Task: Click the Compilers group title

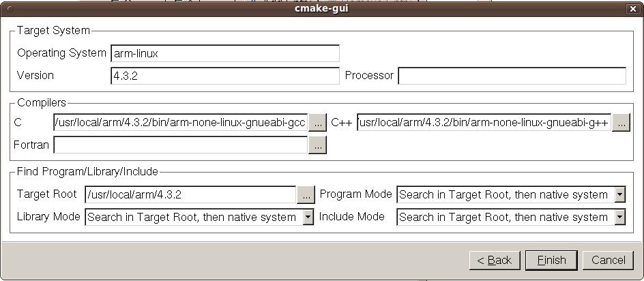Action: [42, 103]
